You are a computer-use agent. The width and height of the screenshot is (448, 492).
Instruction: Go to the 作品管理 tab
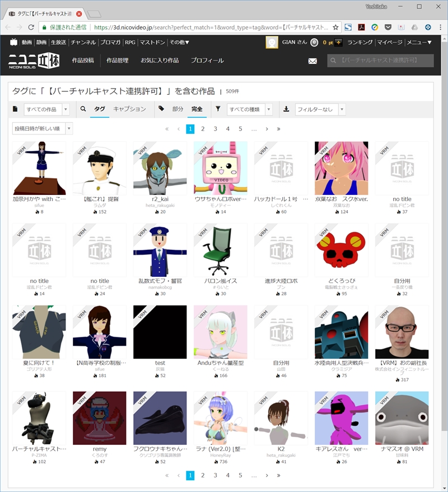[x=117, y=61]
